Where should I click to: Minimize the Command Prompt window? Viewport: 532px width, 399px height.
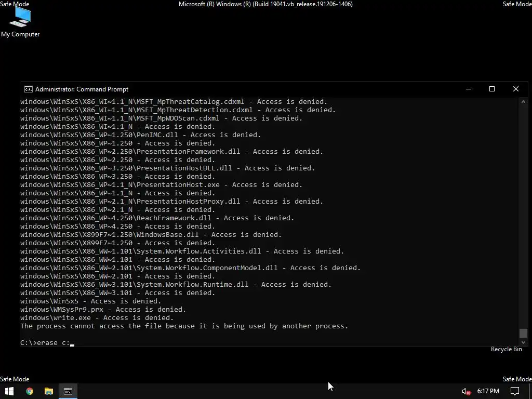coord(469,89)
